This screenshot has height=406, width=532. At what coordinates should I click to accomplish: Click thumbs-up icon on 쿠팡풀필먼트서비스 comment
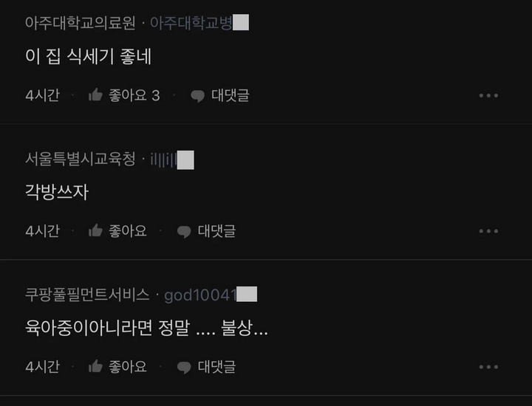(95, 366)
